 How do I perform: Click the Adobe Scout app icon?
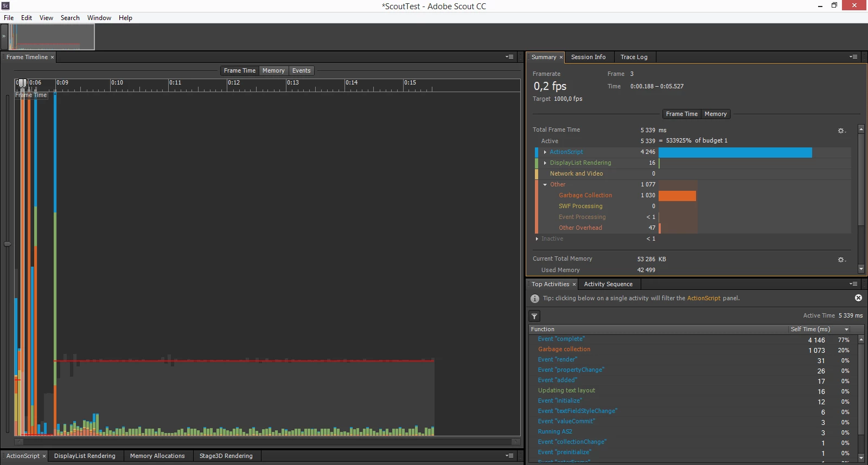[x=5, y=5]
